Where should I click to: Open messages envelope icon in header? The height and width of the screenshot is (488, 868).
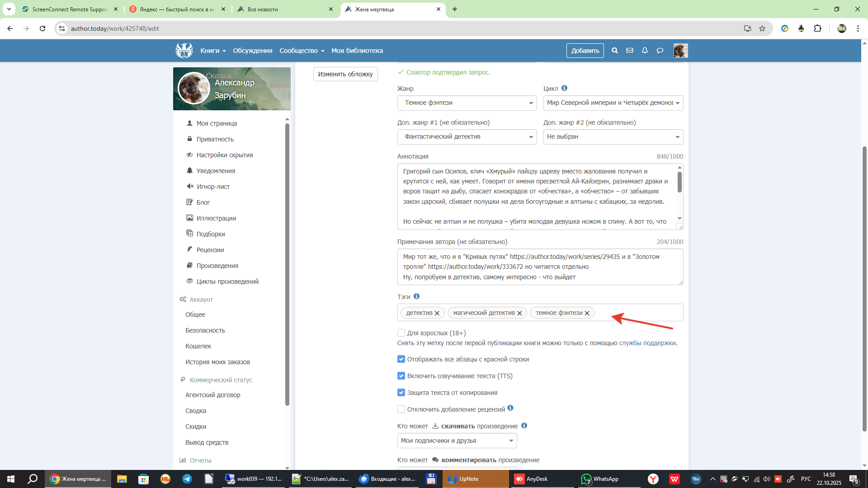tap(629, 51)
